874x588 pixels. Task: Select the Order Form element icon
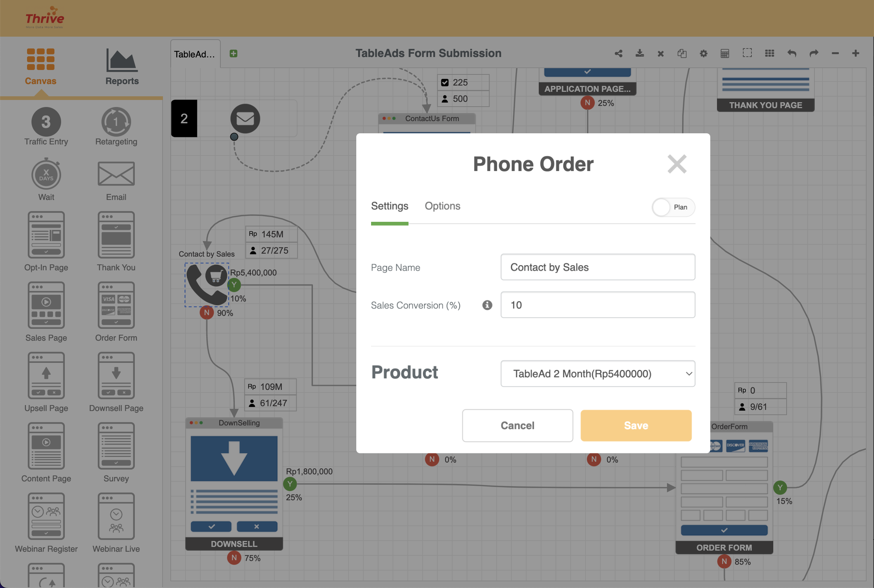[x=116, y=305]
